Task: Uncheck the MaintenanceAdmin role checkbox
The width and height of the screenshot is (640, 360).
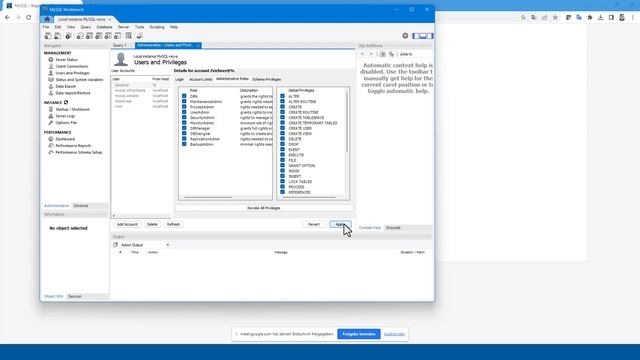Action: point(184,102)
